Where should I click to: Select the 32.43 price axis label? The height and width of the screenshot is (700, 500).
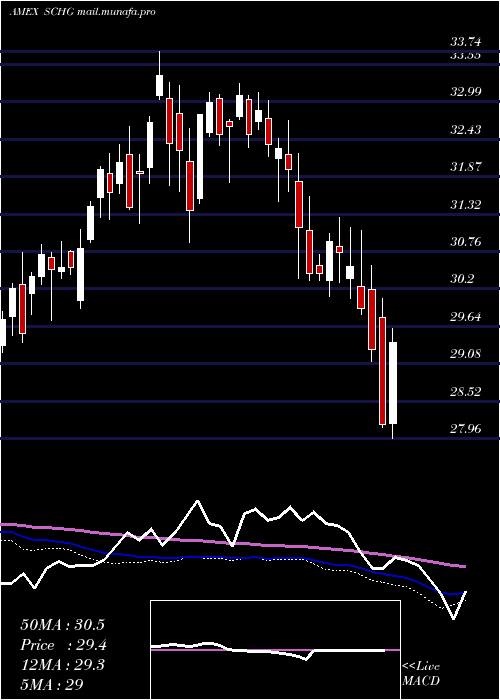[466, 130]
